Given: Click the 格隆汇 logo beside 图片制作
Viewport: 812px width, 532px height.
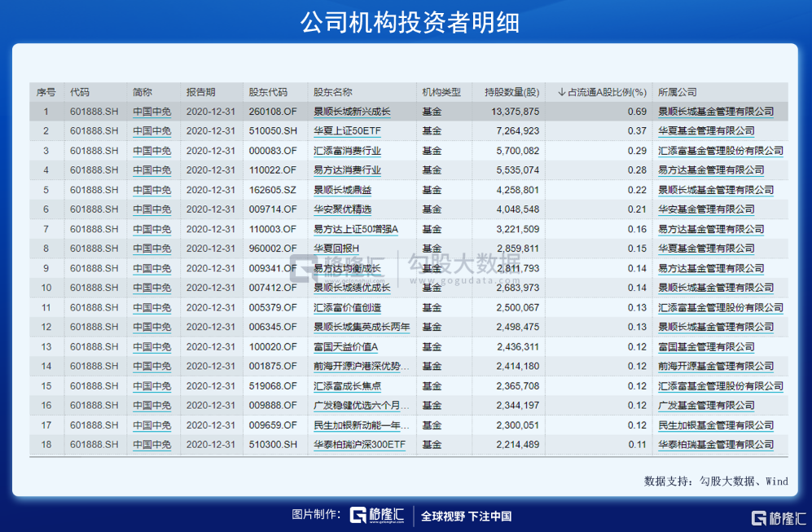Looking at the screenshot, I should (x=377, y=515).
